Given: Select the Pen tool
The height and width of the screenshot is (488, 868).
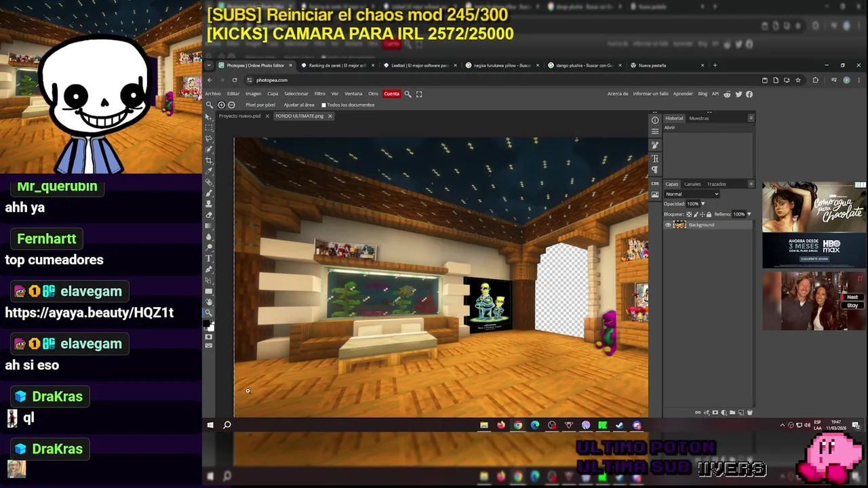Looking at the screenshot, I should (209, 270).
